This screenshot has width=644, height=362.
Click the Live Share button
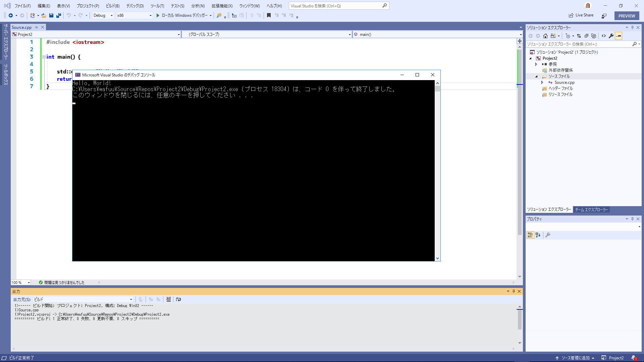point(581,15)
